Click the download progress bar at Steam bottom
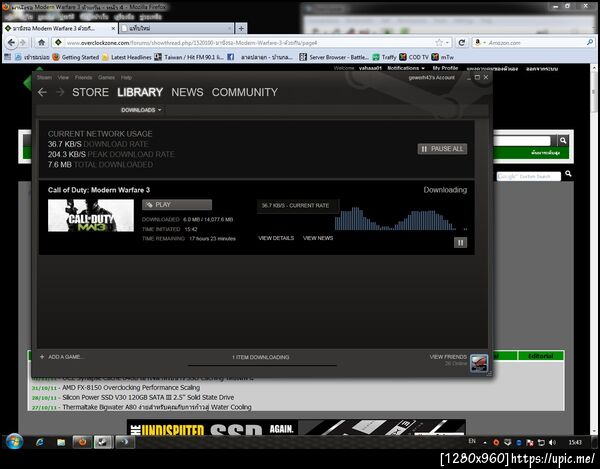This screenshot has width=600, height=469. 262,365
